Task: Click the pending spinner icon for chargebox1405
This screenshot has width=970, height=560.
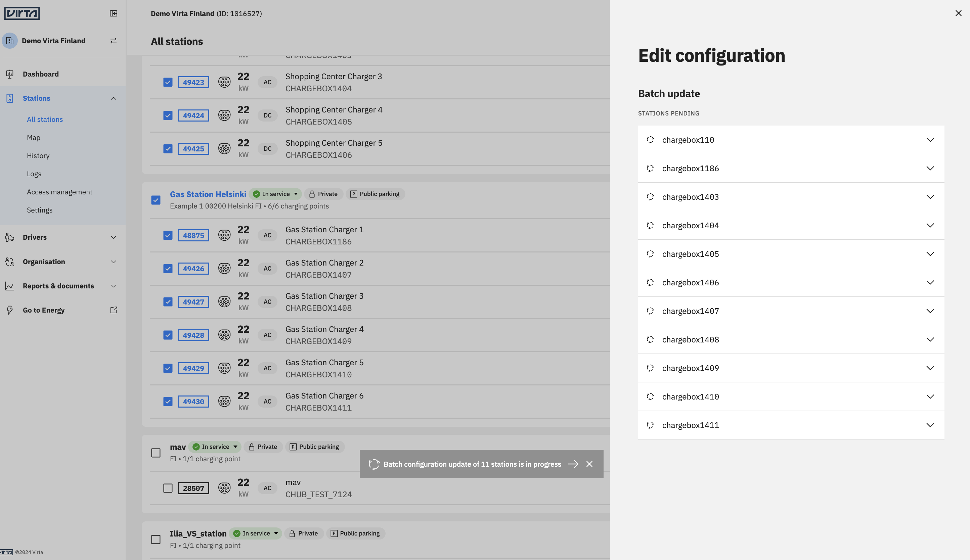Action: [650, 254]
